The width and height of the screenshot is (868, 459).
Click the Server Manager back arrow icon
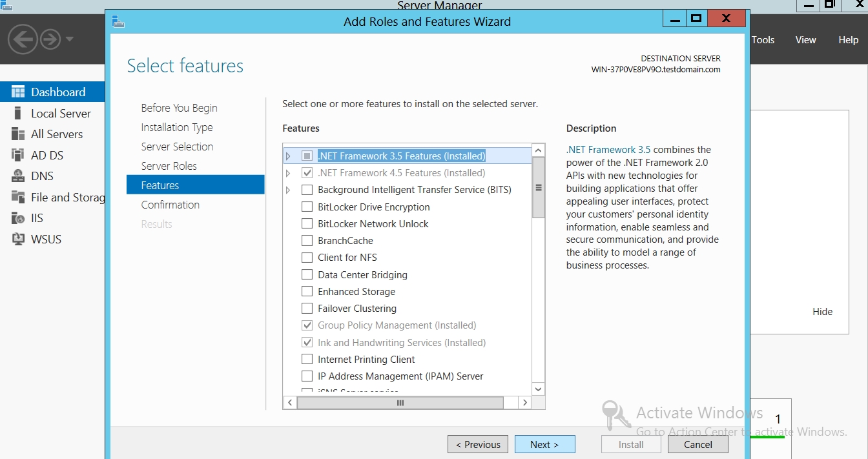tap(22, 39)
